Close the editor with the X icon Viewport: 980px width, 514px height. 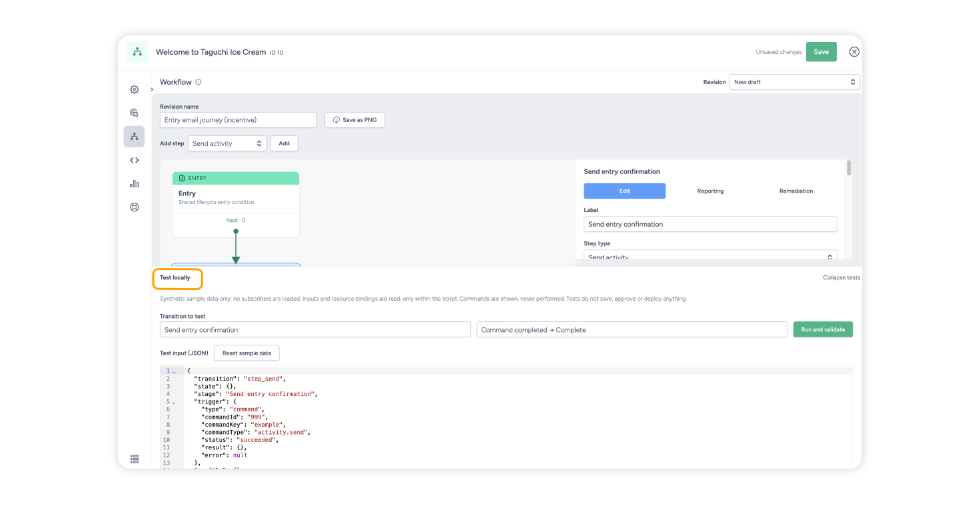click(x=854, y=52)
